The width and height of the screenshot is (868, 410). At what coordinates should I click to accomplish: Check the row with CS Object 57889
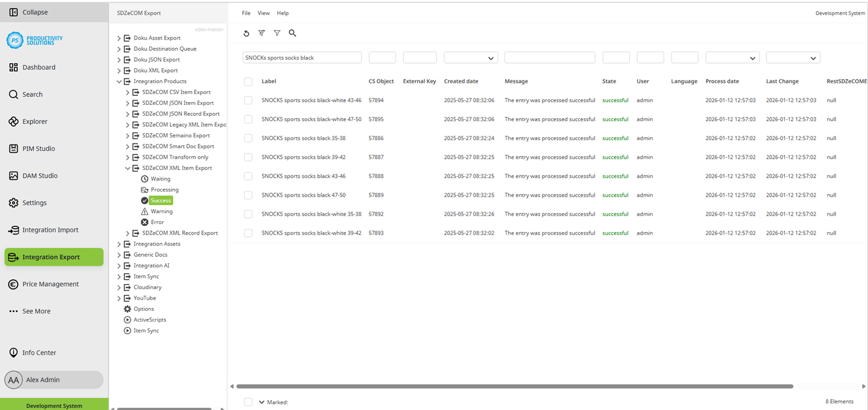click(248, 195)
